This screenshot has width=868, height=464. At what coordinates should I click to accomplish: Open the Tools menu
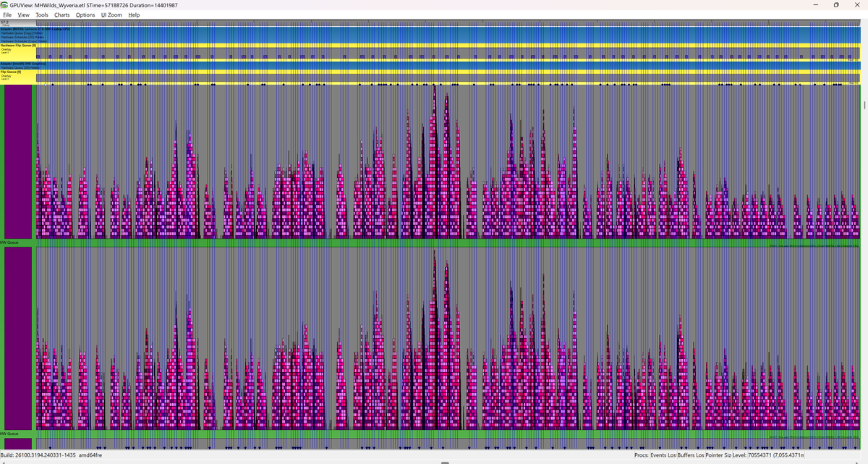click(x=42, y=14)
